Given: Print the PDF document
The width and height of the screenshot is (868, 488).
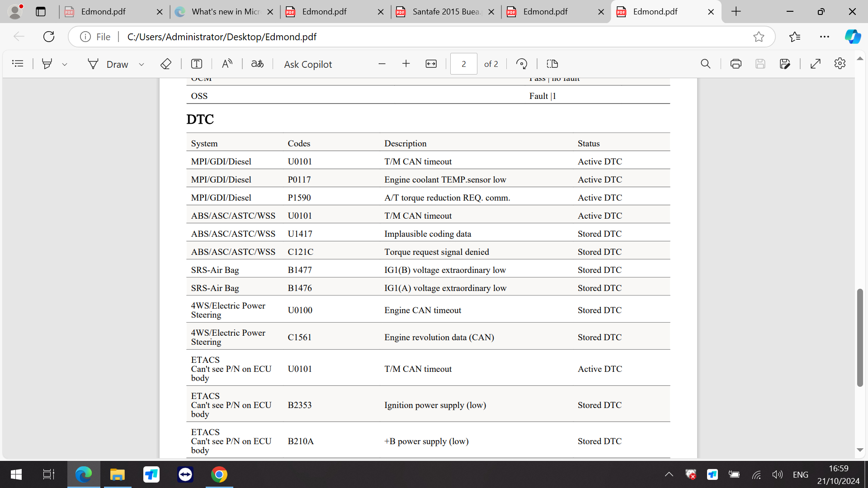Looking at the screenshot, I should click(x=736, y=64).
